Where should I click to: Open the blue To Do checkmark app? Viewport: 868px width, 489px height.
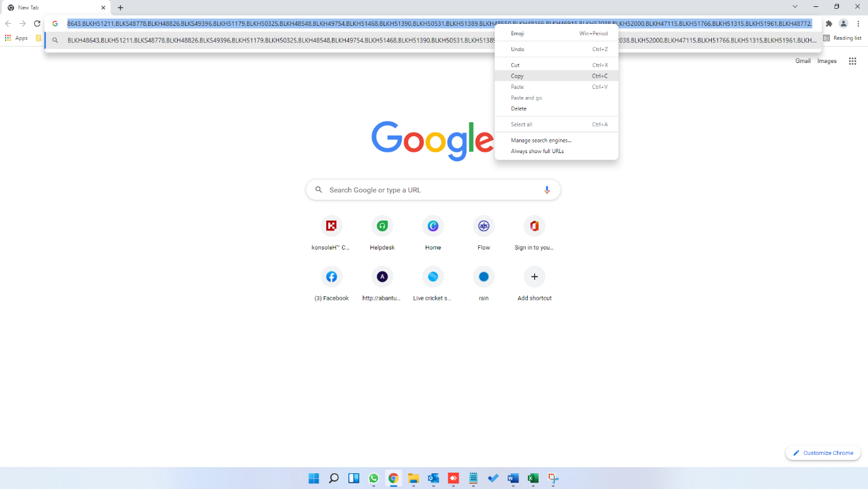tap(493, 478)
